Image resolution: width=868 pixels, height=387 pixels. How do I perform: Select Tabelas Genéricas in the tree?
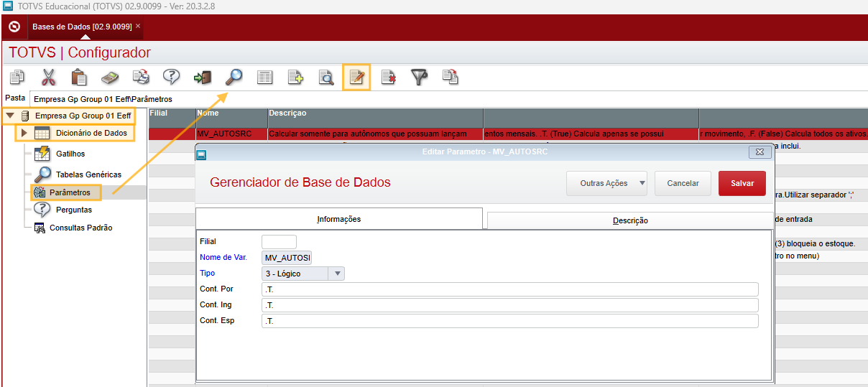point(88,174)
